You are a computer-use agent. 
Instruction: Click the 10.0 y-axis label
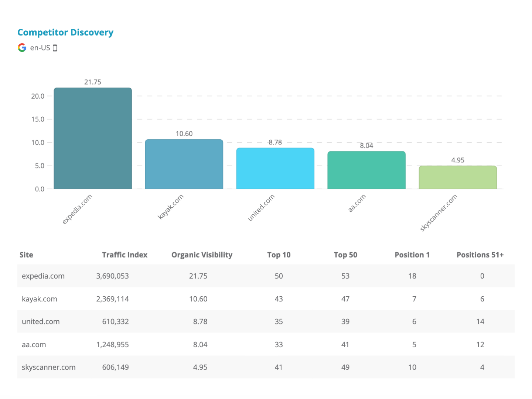[38, 143]
